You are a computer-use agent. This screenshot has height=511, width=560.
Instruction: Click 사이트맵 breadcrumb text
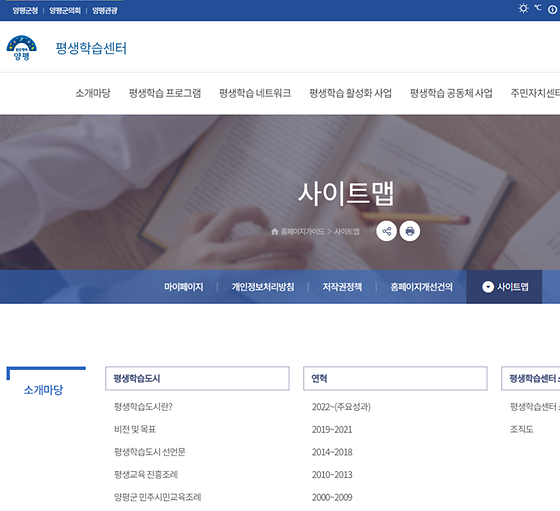(x=347, y=232)
